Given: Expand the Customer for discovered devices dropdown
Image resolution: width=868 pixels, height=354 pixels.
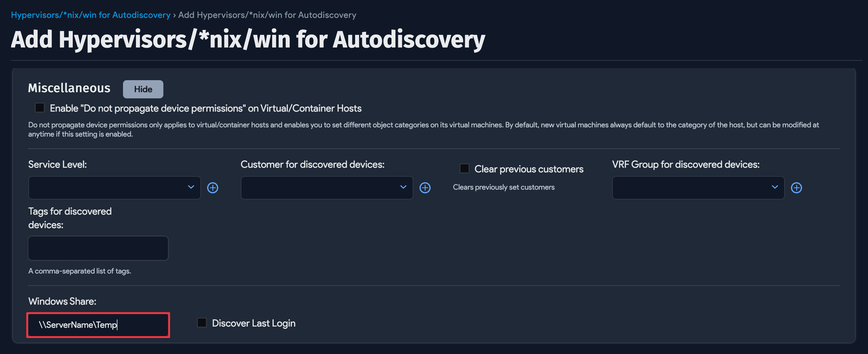Looking at the screenshot, I should (x=326, y=188).
